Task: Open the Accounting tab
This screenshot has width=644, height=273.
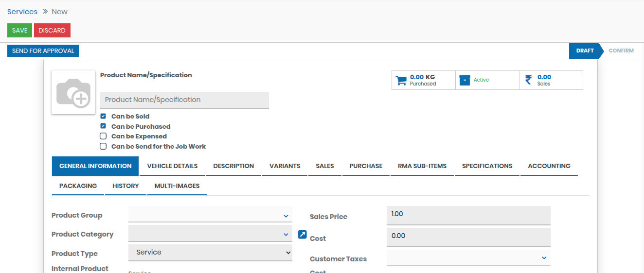Action: pyautogui.click(x=549, y=166)
